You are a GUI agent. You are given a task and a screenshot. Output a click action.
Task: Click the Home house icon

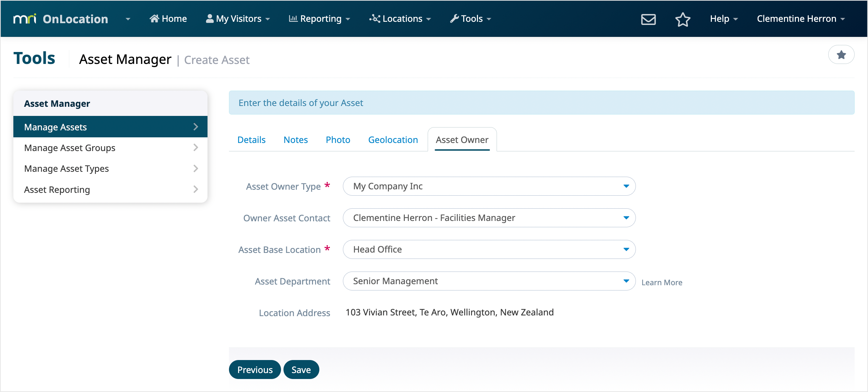pyautogui.click(x=154, y=19)
